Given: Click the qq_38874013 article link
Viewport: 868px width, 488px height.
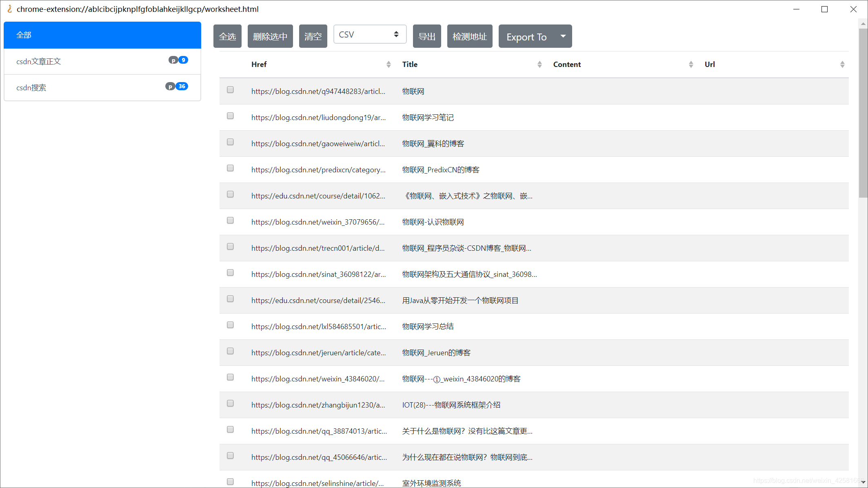Looking at the screenshot, I should [x=319, y=431].
